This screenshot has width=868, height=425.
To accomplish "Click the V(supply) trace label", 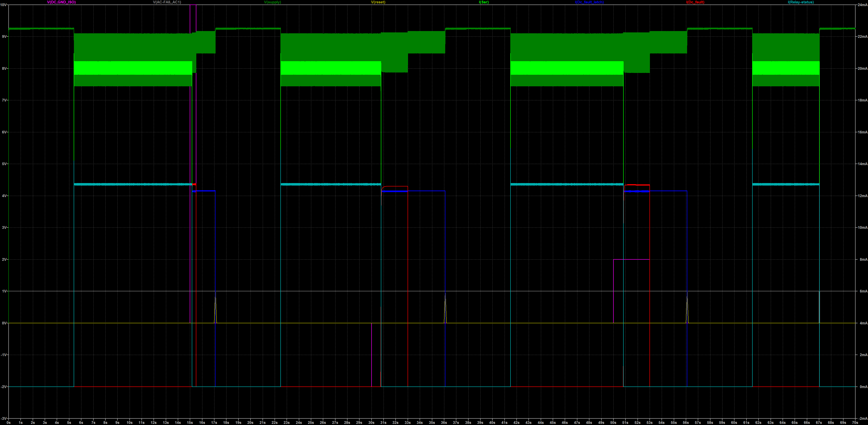I will point(272,2).
